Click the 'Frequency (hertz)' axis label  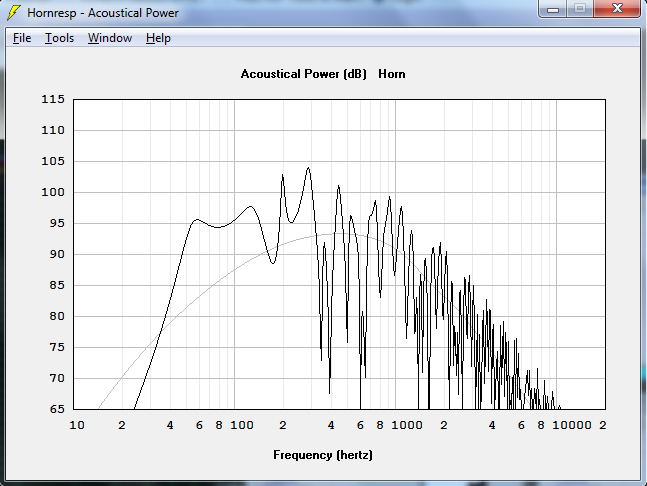(323, 455)
